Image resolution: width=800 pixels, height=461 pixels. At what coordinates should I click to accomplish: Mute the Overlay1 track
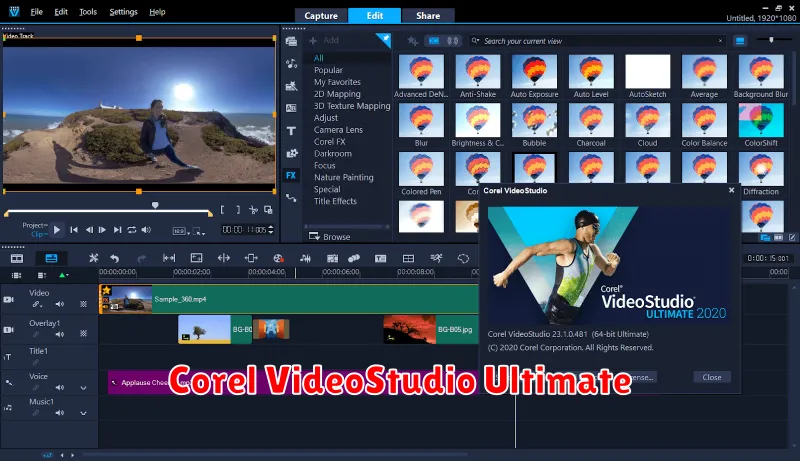point(60,334)
